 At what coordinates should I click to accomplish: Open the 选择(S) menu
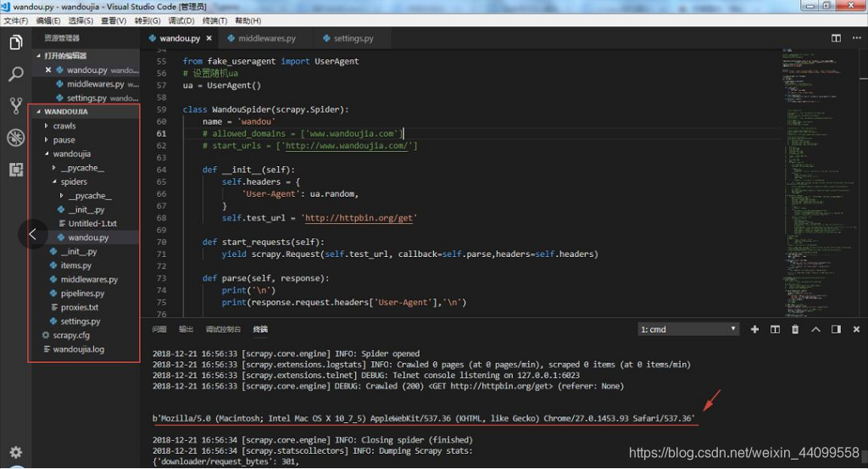click(81, 20)
